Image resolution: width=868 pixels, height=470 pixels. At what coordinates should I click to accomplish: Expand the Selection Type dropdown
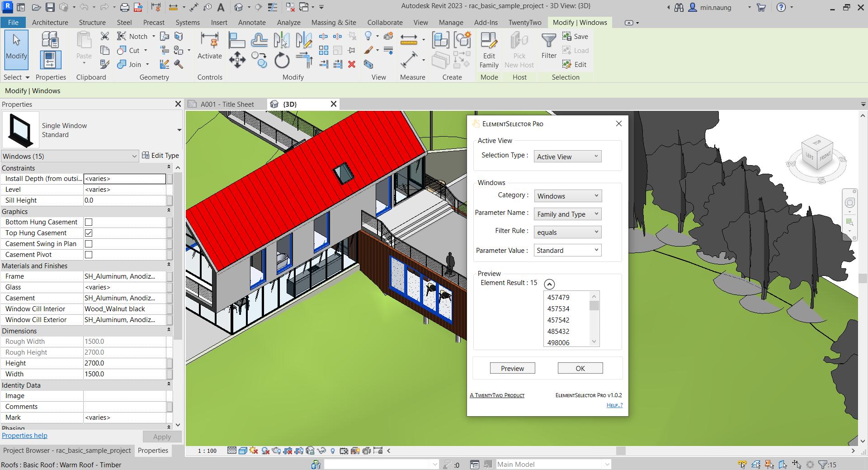[x=567, y=157]
